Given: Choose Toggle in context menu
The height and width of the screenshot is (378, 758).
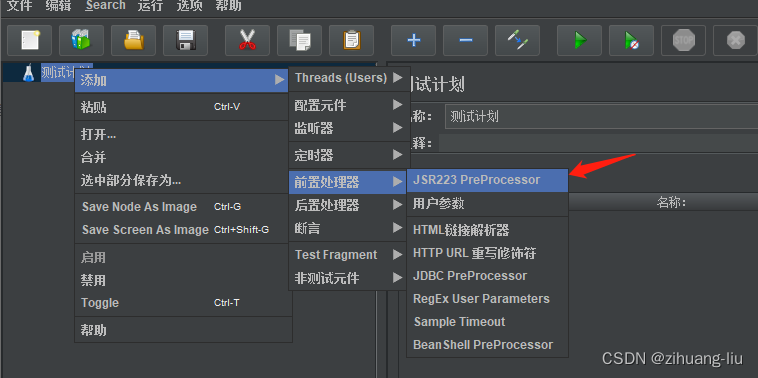Looking at the screenshot, I should tap(183, 303).
